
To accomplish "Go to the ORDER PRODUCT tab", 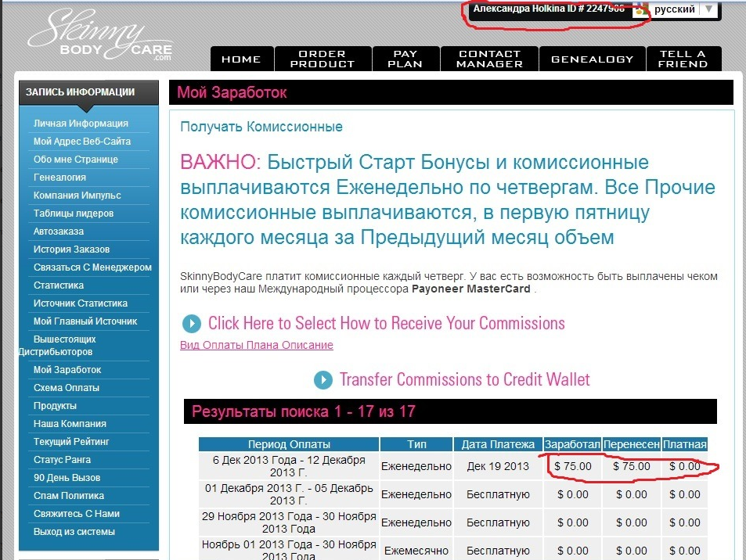I will pos(322,59).
